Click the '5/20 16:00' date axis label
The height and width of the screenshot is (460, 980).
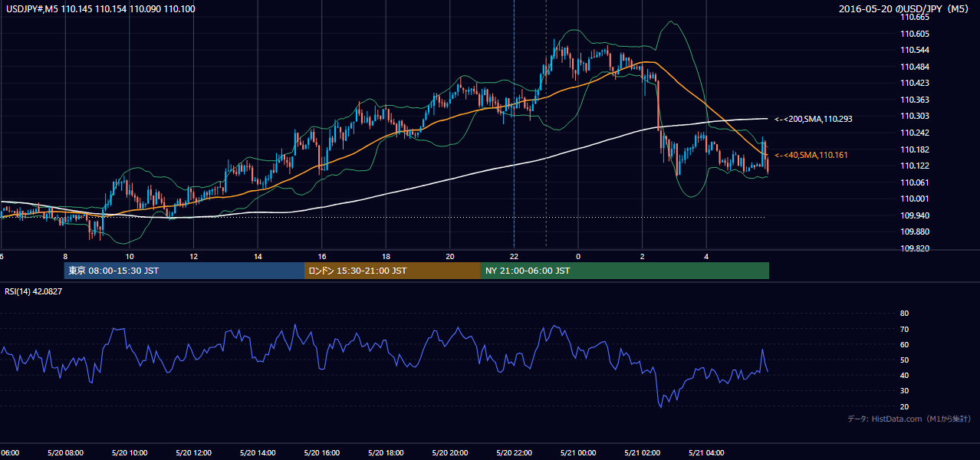(321, 452)
